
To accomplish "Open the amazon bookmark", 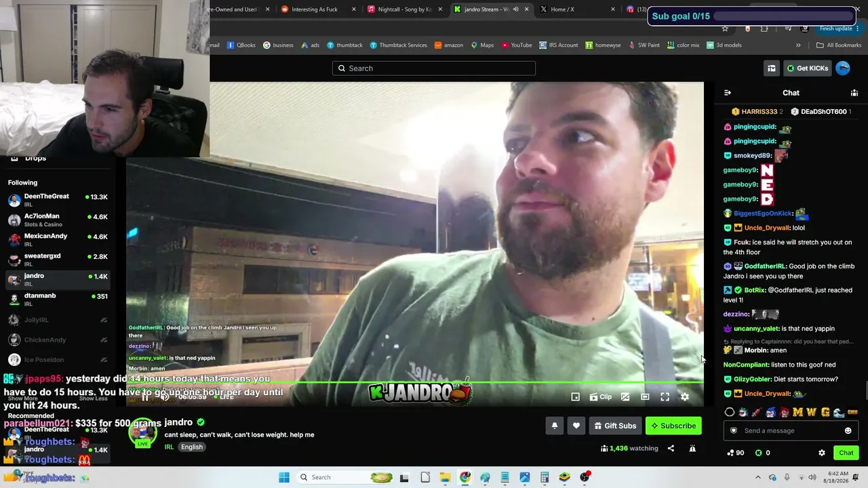I will click(x=449, y=45).
